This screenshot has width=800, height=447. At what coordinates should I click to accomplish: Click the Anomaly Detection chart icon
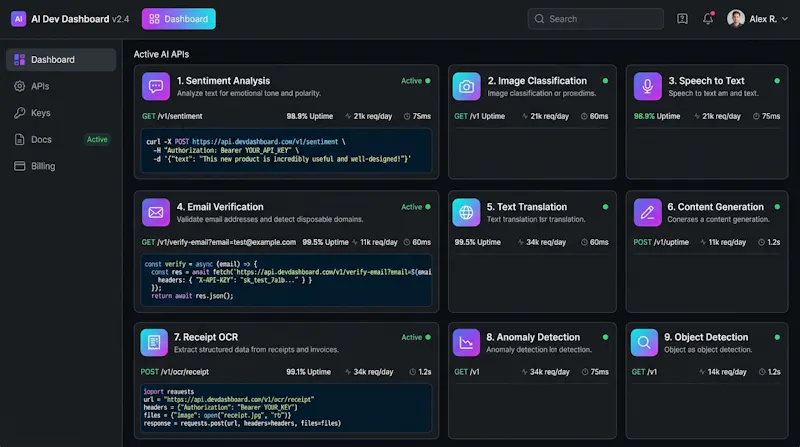click(x=466, y=342)
